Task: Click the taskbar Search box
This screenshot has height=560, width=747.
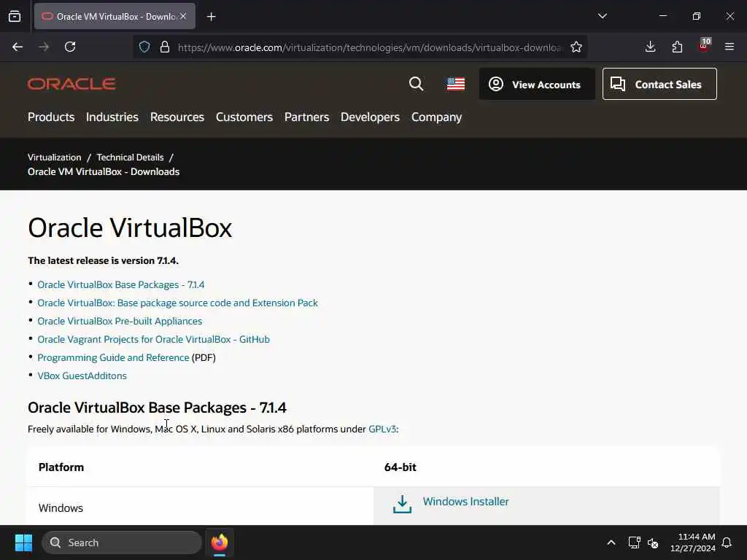Action: click(122, 542)
